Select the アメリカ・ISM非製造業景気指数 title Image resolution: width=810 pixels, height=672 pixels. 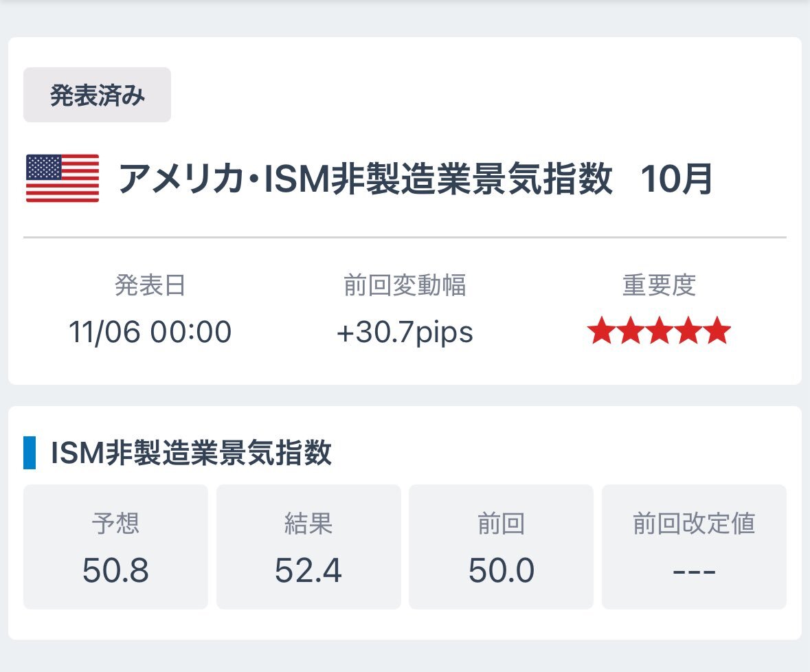pyautogui.click(x=365, y=179)
